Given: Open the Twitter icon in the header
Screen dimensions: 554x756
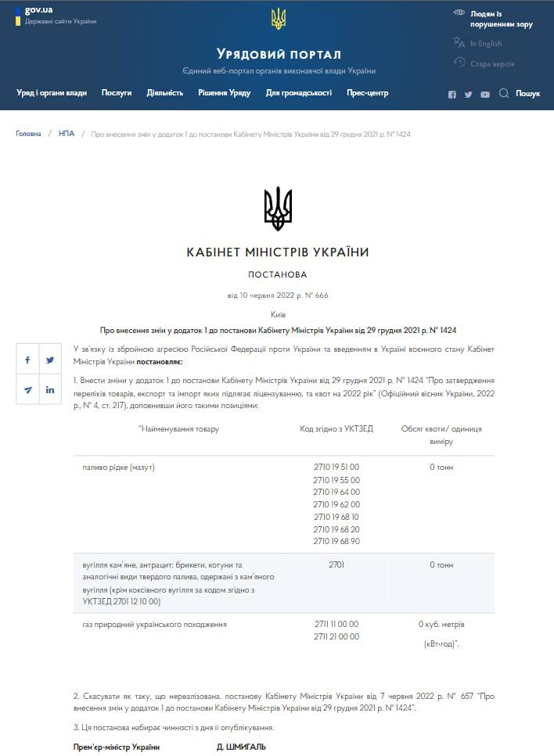Looking at the screenshot, I should 468,95.
